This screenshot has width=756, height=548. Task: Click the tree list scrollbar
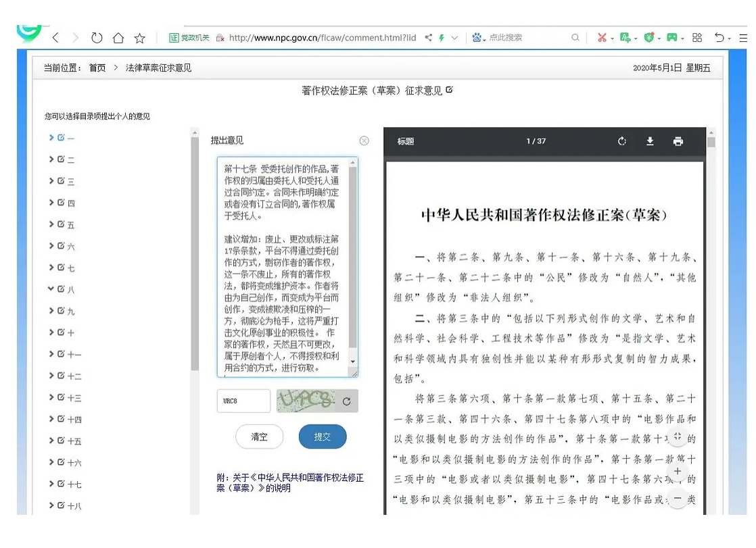[195, 254]
